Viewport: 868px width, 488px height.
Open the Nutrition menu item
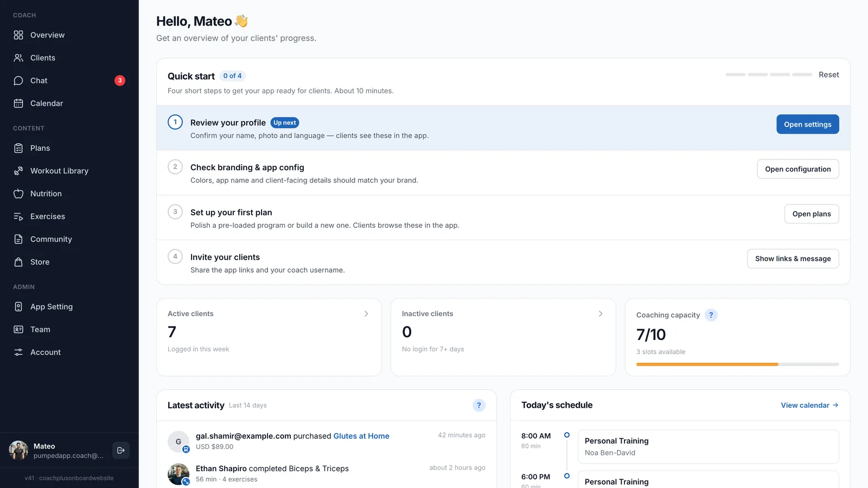[x=69, y=194]
